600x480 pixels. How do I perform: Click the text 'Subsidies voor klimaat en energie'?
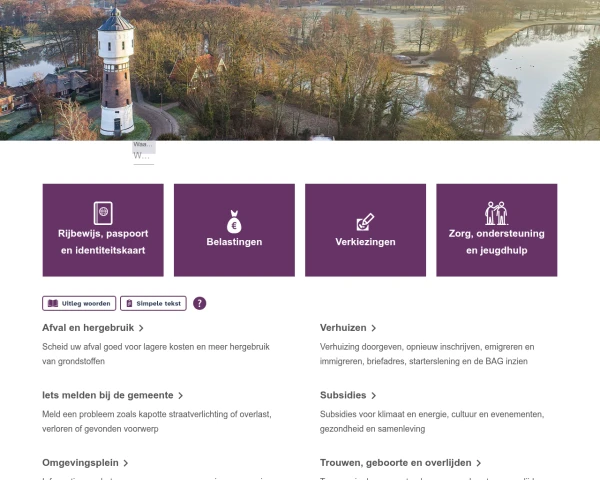tap(384, 414)
